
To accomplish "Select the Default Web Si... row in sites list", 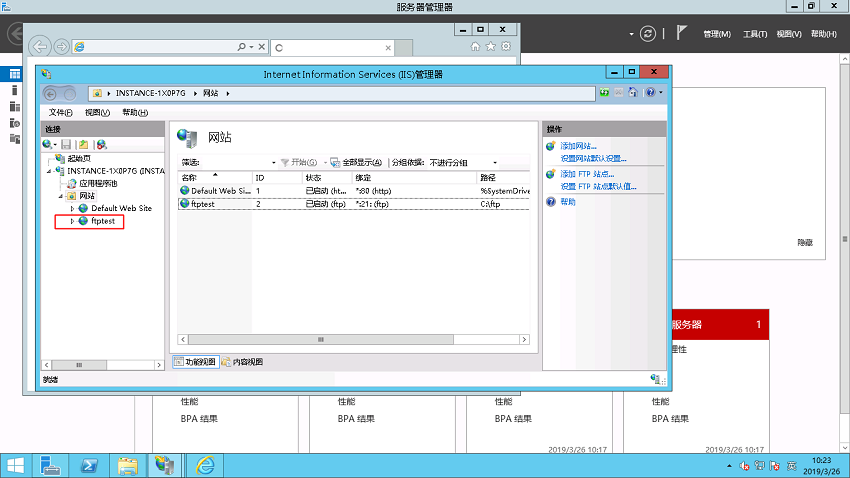I will 354,191.
